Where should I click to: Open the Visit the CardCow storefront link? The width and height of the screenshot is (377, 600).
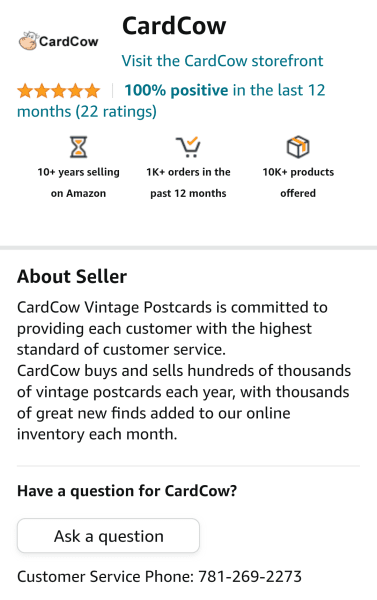(x=222, y=61)
